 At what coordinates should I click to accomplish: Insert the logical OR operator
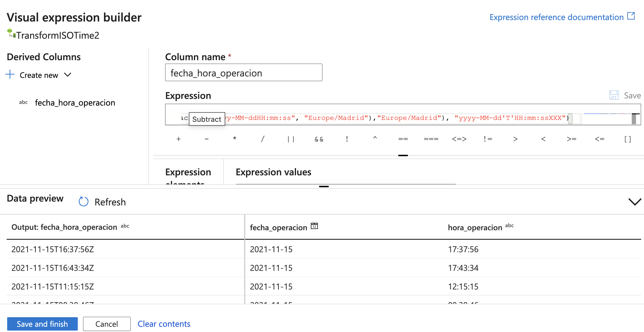click(291, 139)
